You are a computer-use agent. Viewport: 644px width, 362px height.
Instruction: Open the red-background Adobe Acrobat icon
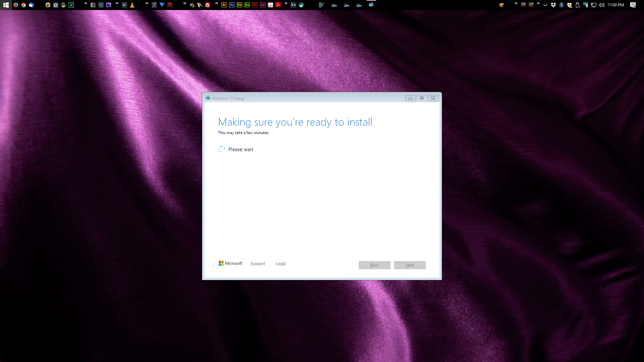(278, 5)
